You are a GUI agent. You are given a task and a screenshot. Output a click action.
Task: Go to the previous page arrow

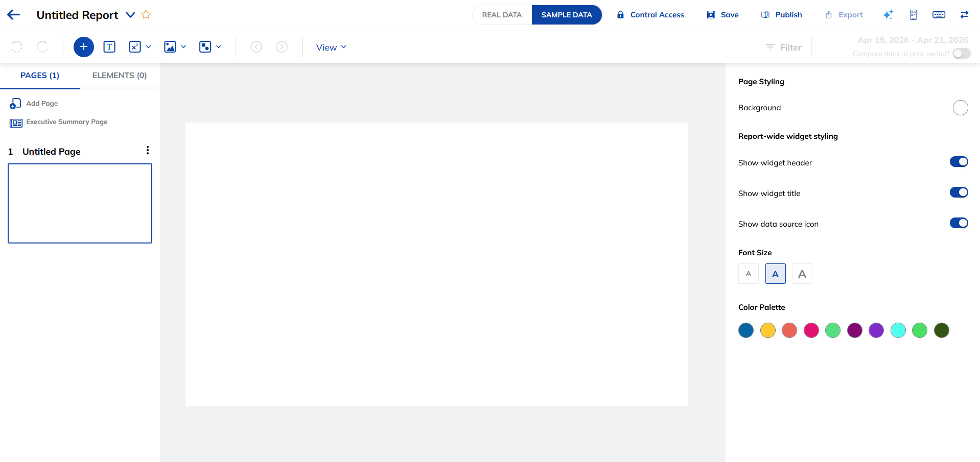click(x=256, y=47)
